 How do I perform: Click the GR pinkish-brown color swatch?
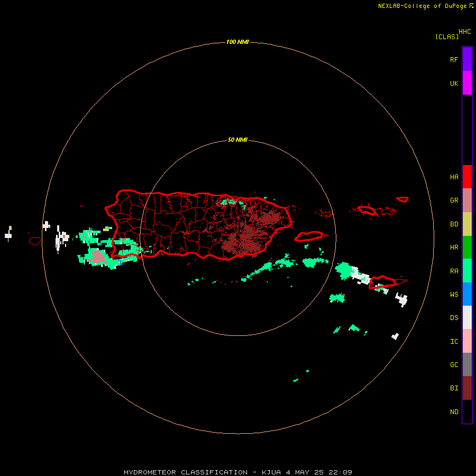point(467,200)
